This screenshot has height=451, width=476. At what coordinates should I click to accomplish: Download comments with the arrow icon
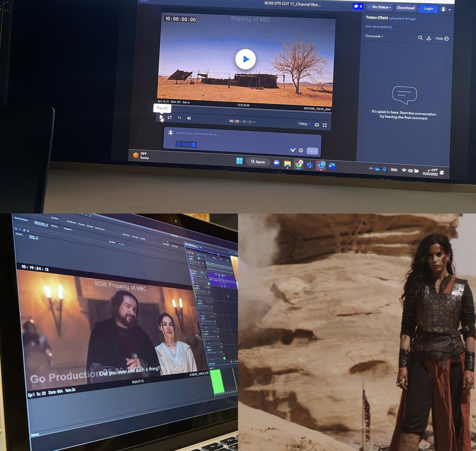click(429, 38)
